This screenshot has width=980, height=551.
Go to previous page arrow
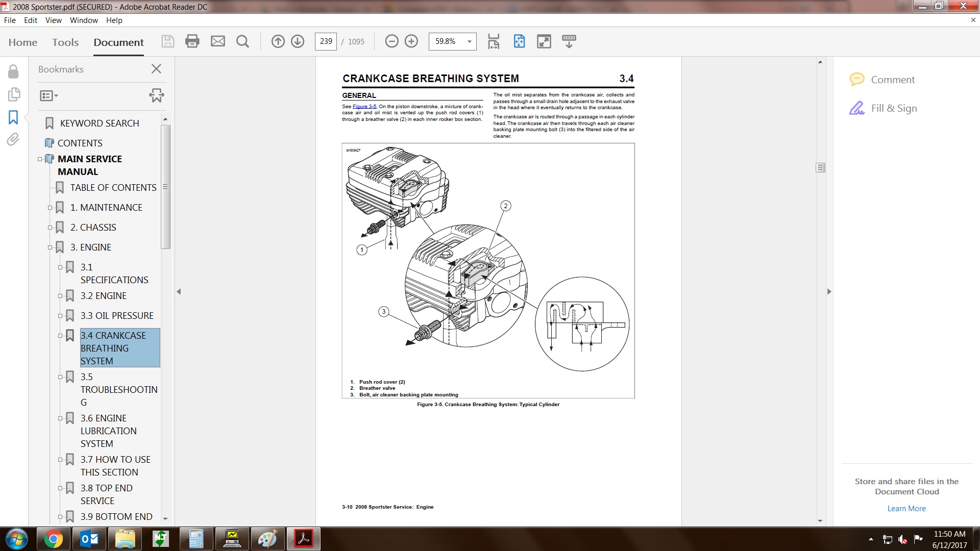click(278, 41)
